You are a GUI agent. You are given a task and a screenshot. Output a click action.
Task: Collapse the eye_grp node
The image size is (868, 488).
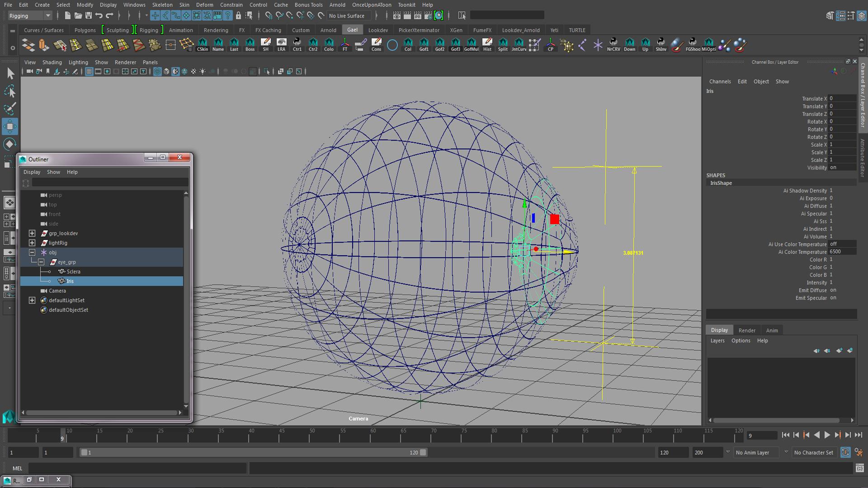[x=41, y=262]
